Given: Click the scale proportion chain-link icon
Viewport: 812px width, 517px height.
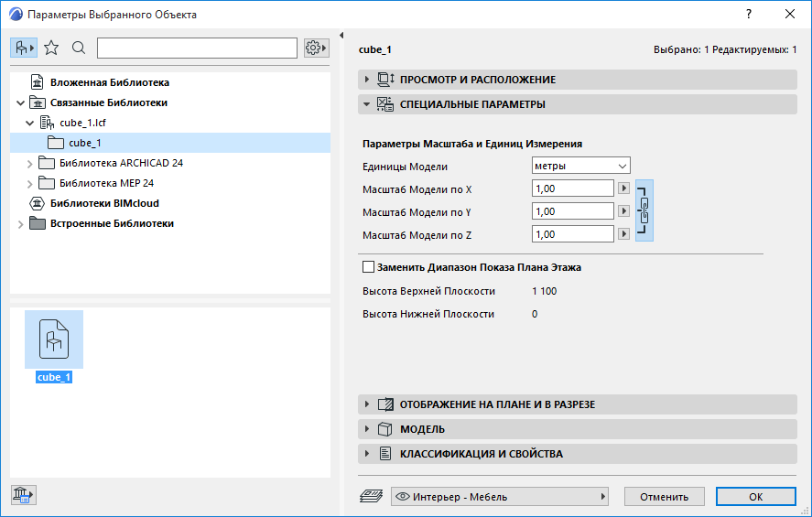Looking at the screenshot, I should pyautogui.click(x=644, y=210).
